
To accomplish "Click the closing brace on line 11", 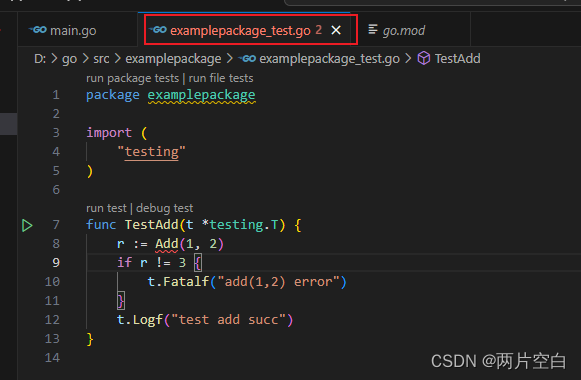I will click(x=121, y=301).
